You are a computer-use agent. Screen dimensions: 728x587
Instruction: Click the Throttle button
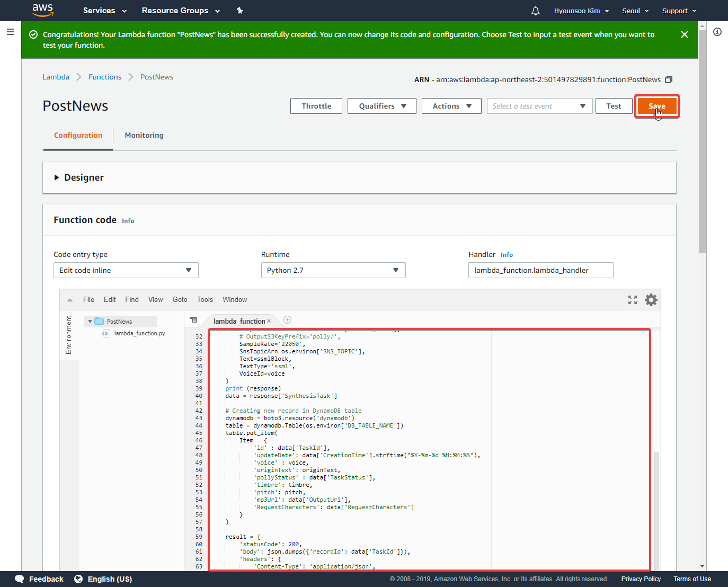coord(316,106)
